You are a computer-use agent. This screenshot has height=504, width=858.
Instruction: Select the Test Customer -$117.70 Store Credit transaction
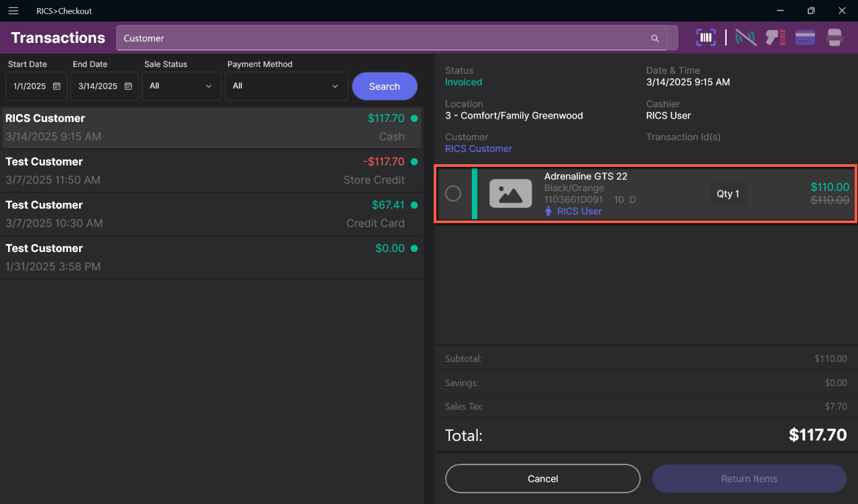(x=212, y=171)
